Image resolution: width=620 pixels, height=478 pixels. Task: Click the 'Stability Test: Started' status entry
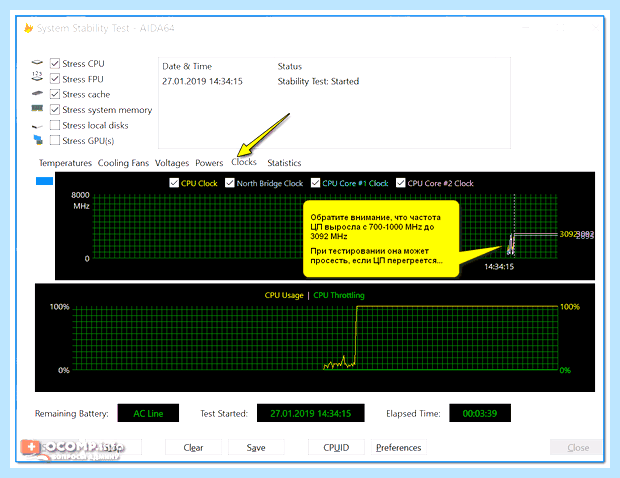pos(318,81)
